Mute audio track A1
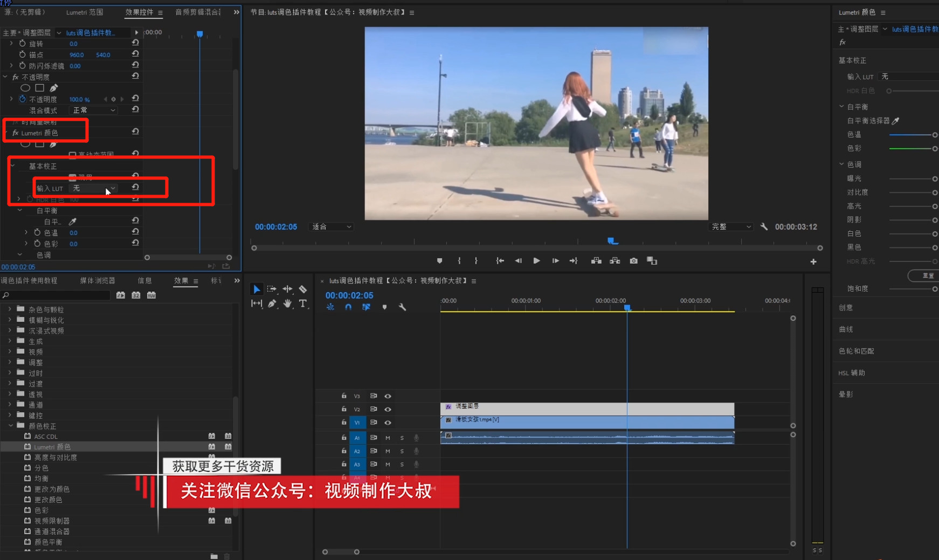 (x=388, y=438)
